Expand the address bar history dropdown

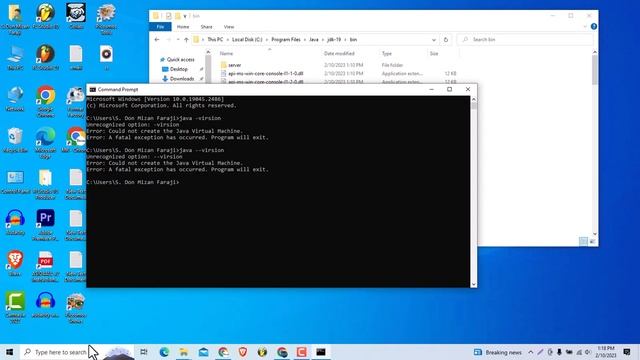click(433, 40)
